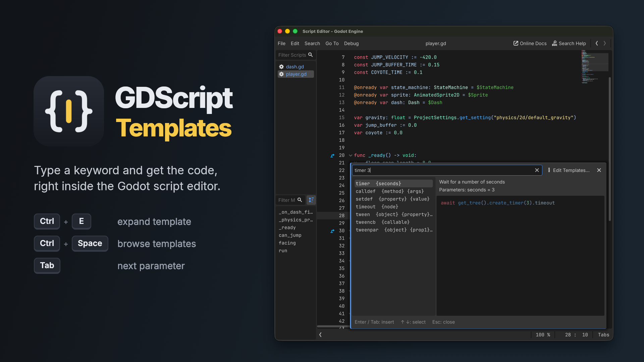Jump to facing method
This screenshot has height=362, width=644.
(296, 243)
